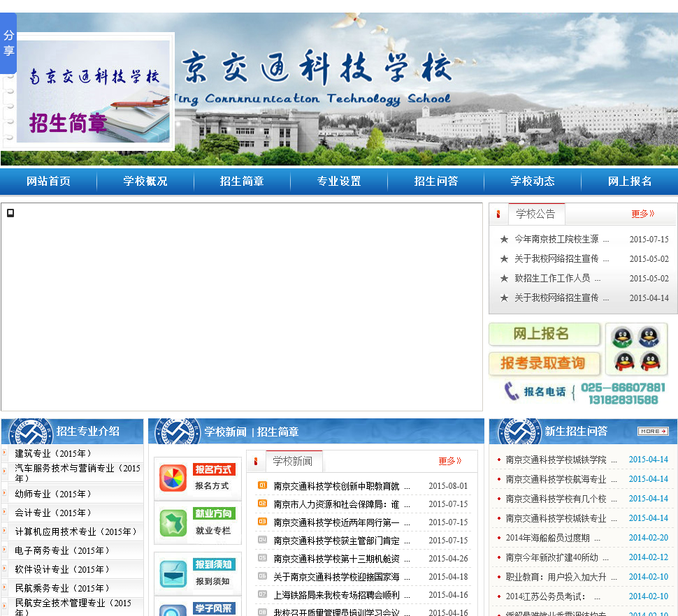The width and height of the screenshot is (678, 616).
Task: Switch to the 学校新闻 tab in news panel
Action: (x=293, y=462)
